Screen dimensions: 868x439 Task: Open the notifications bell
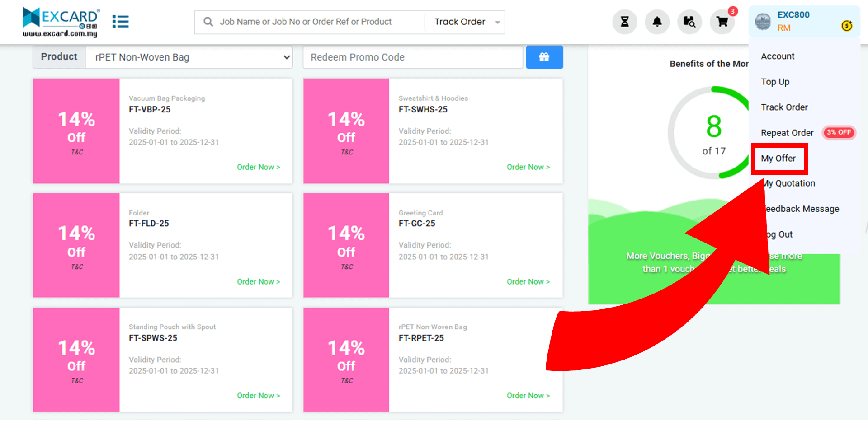point(657,22)
